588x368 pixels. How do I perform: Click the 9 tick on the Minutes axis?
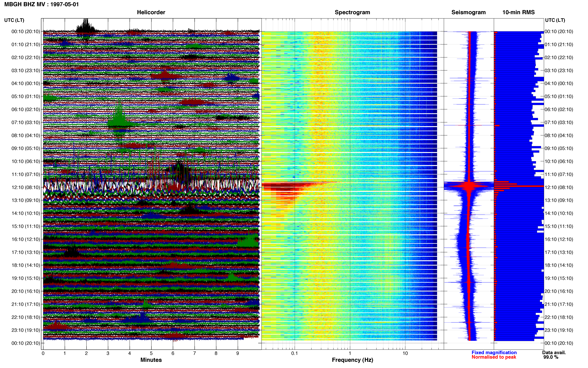238,353
